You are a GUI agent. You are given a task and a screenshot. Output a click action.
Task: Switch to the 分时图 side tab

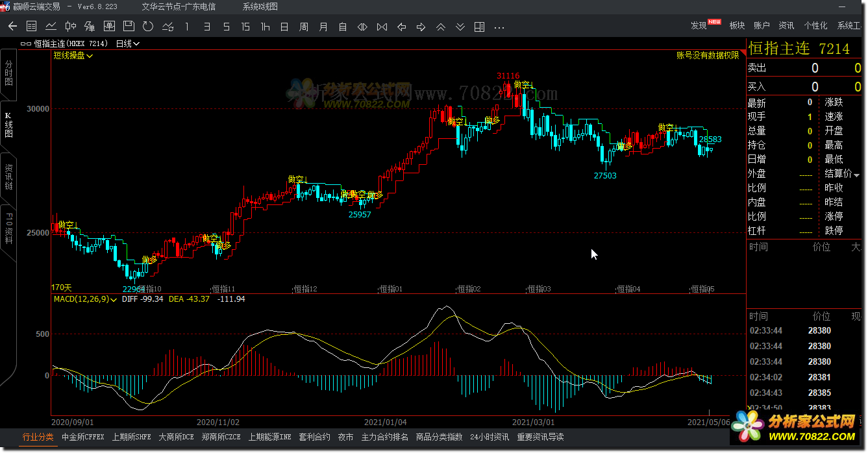8,73
